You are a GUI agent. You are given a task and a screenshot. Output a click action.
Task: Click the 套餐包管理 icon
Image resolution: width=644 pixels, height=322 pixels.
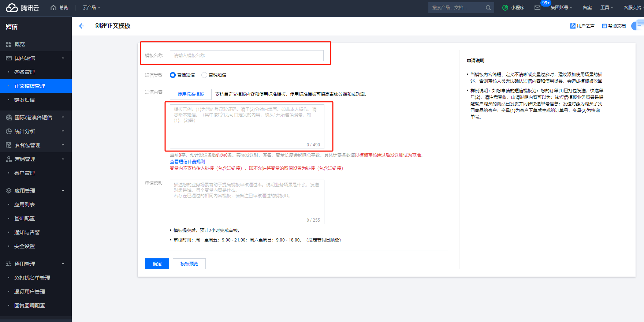(9, 145)
